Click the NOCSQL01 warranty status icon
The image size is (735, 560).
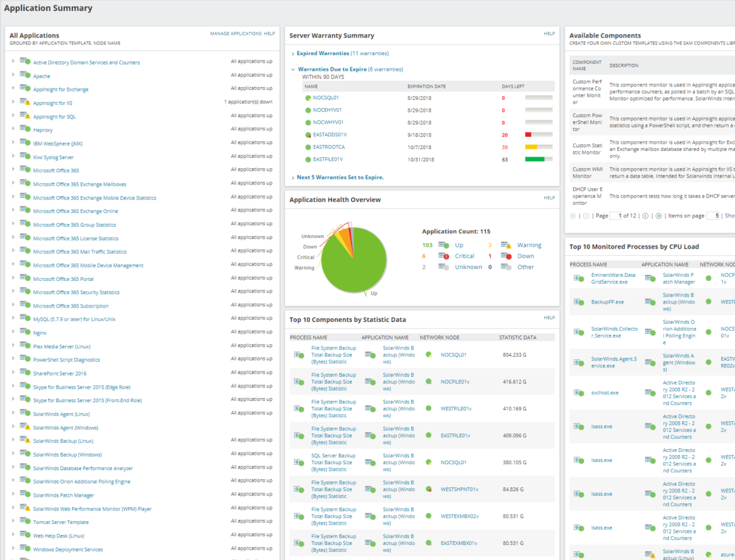308,98
